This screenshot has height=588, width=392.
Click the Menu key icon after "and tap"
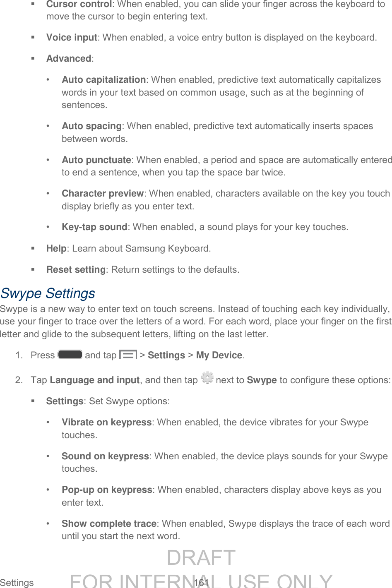[x=128, y=355]
